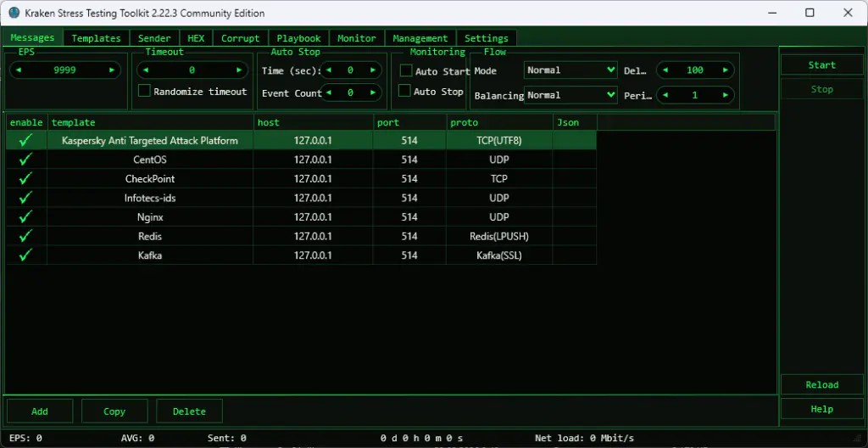Click the Stop button

822,89
